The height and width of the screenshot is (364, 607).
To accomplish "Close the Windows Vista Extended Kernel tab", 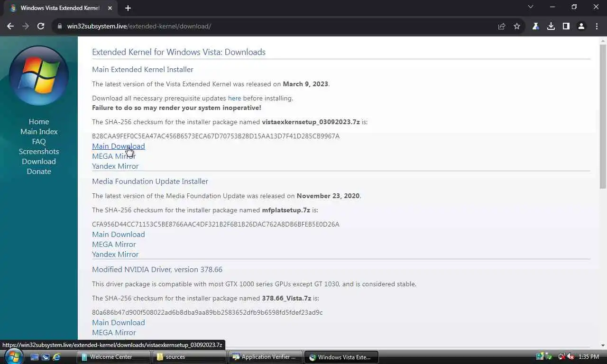I will click(x=111, y=8).
